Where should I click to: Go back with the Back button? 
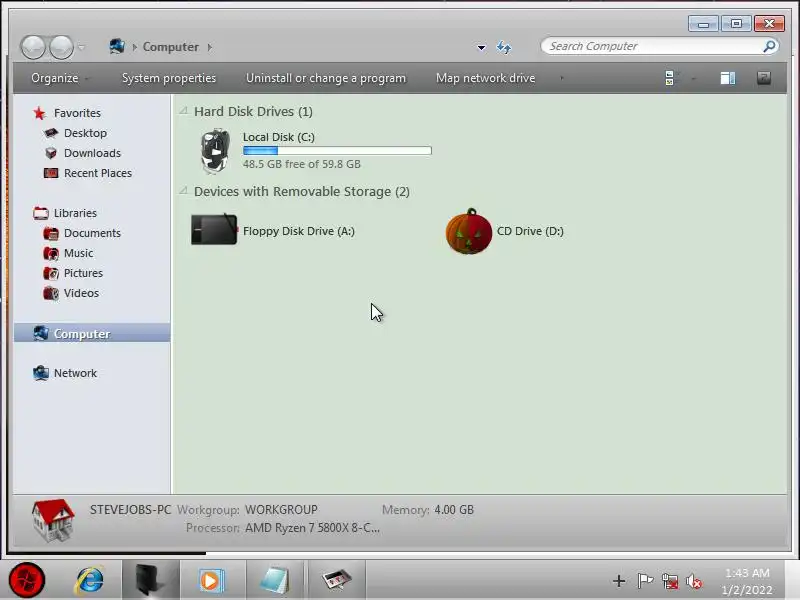point(33,47)
